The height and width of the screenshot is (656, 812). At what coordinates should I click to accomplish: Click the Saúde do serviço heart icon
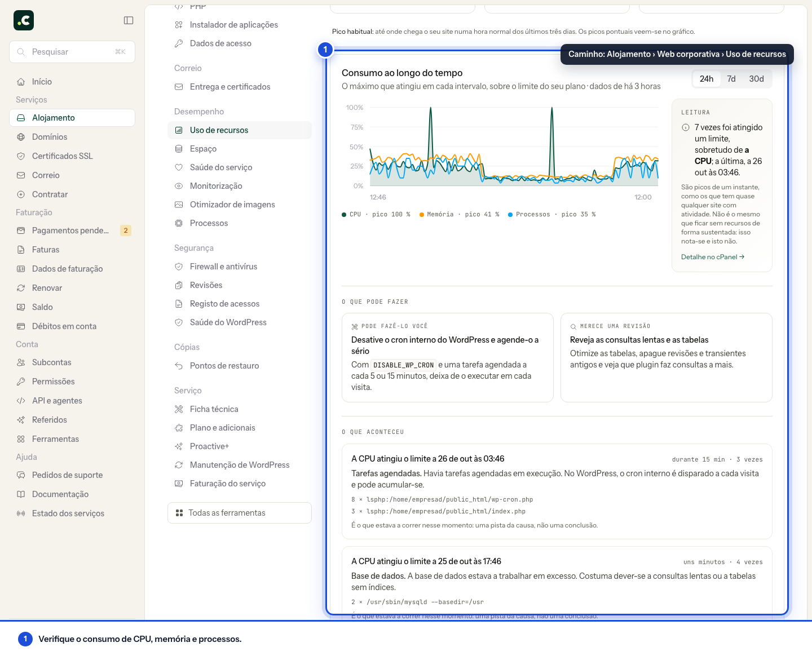pos(179,167)
